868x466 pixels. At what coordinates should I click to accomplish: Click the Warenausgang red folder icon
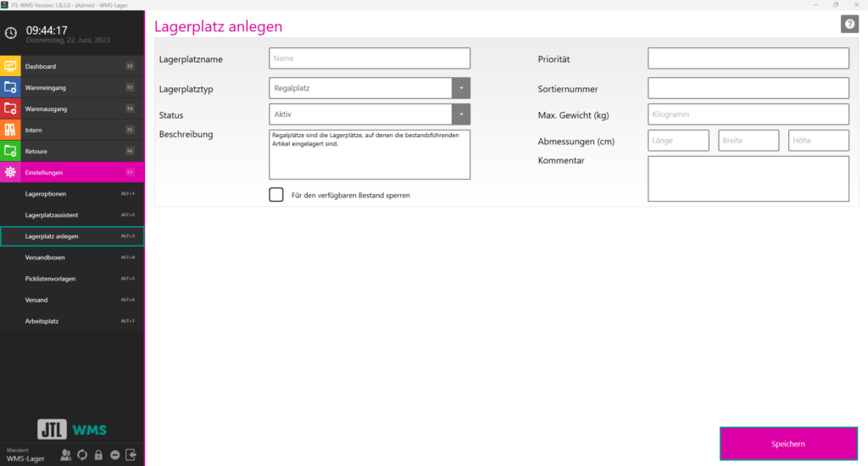click(10, 108)
